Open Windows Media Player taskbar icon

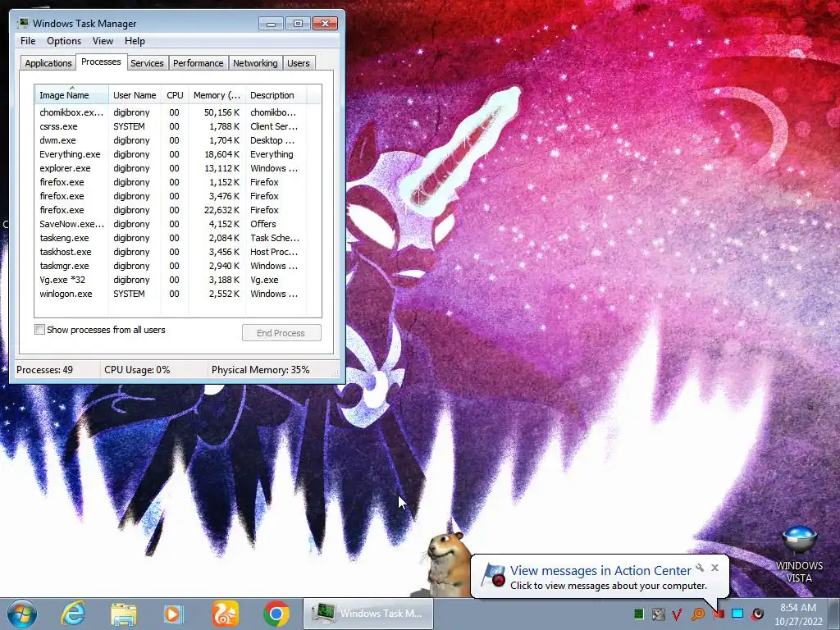(173, 614)
